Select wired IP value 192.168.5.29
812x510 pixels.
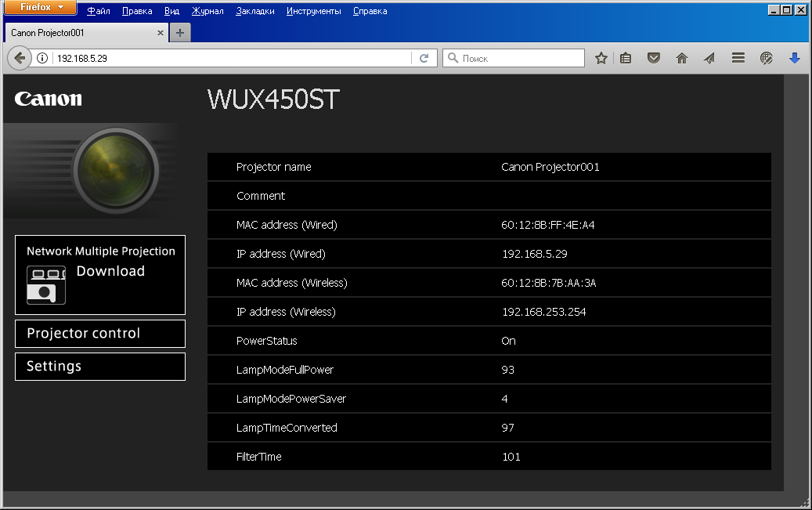535,254
